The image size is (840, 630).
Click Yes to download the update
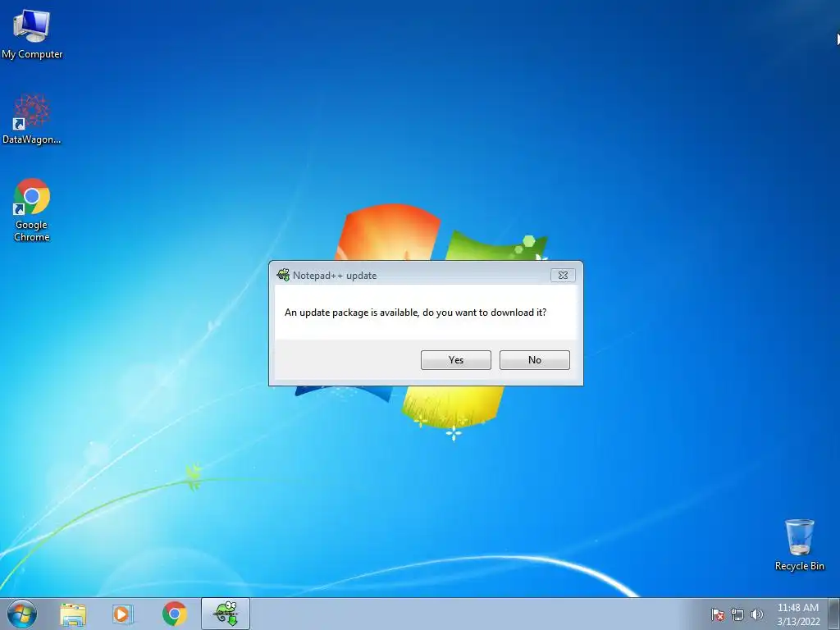point(456,360)
